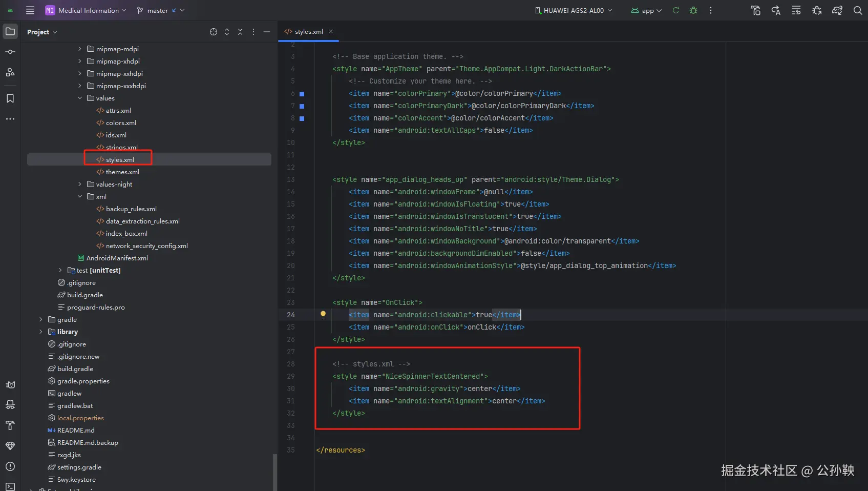The image size is (868, 491).
Task: Open the Problems tool window
Action: tap(10, 466)
